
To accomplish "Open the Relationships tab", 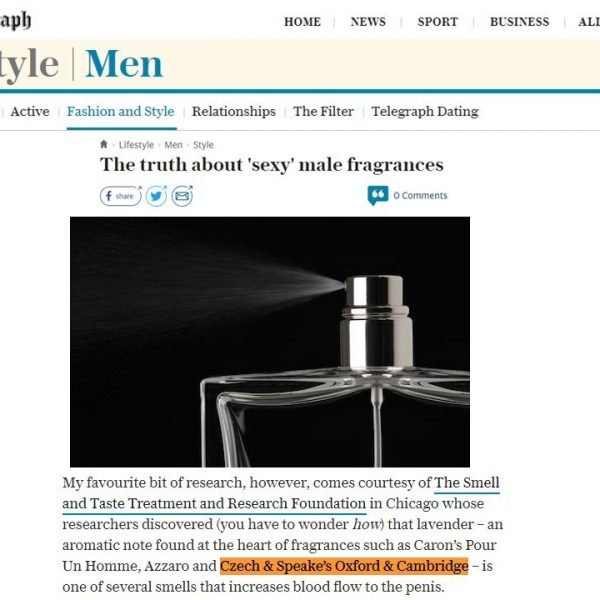I will [x=234, y=111].
